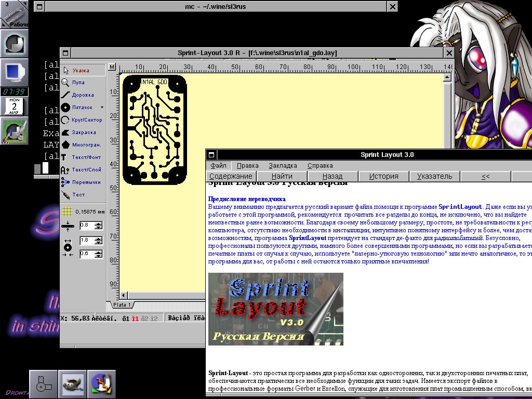Increase the 1.8 pad diameter value
Screen dimensions: 532x399
point(98,239)
